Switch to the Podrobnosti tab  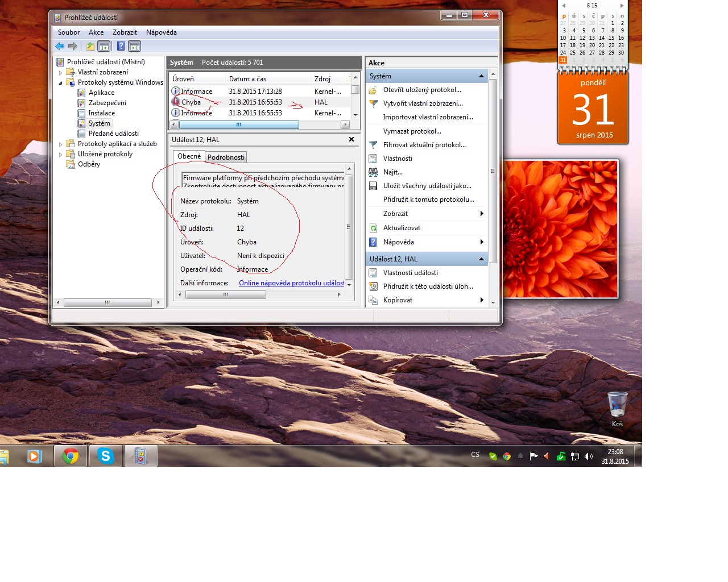(226, 157)
